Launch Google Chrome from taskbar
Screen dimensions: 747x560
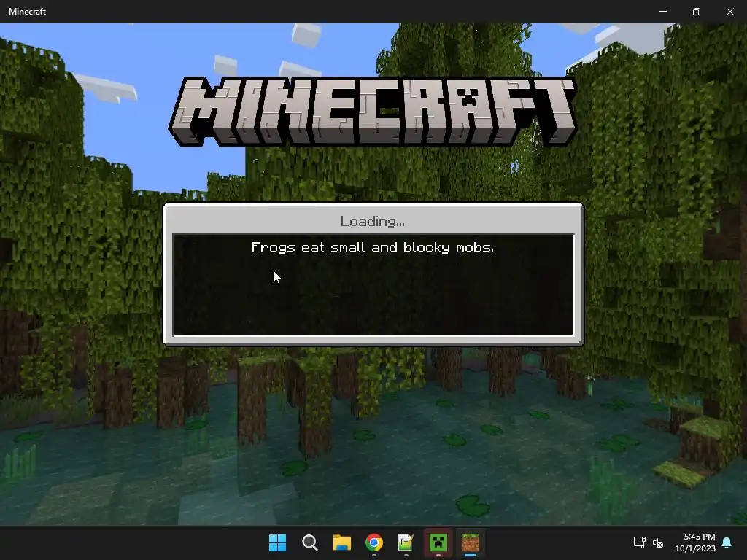click(374, 542)
